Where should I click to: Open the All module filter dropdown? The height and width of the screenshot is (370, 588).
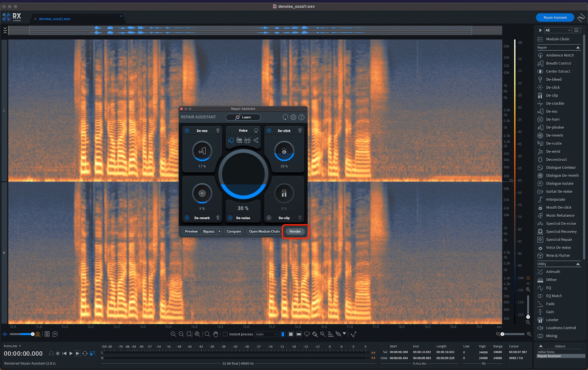pos(557,30)
